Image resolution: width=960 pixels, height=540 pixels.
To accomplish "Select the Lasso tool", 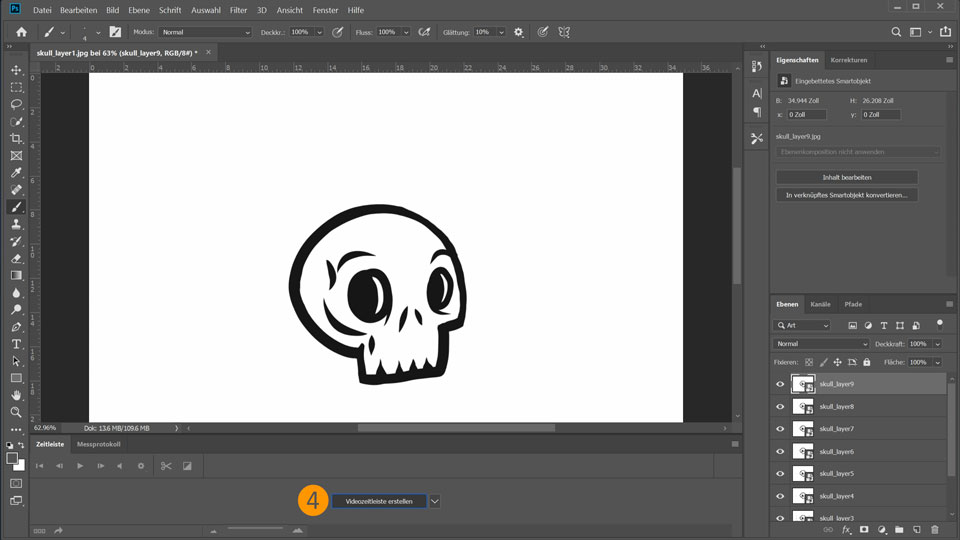I will (x=16, y=104).
